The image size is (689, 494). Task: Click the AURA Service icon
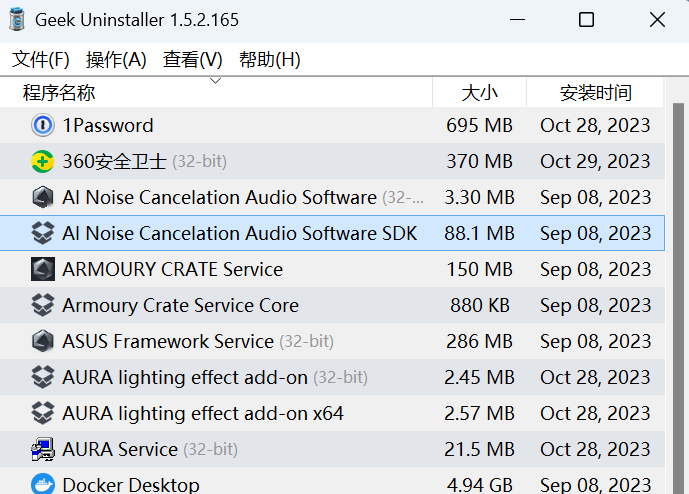[42, 449]
